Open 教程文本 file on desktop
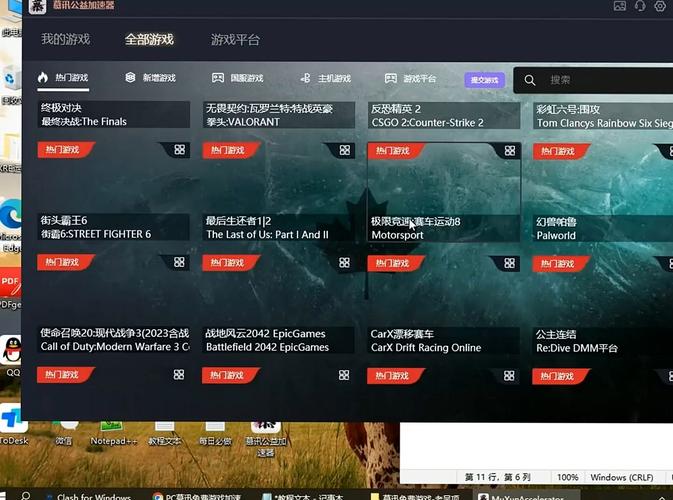Image resolution: width=673 pixels, height=500 pixels. [x=165, y=433]
